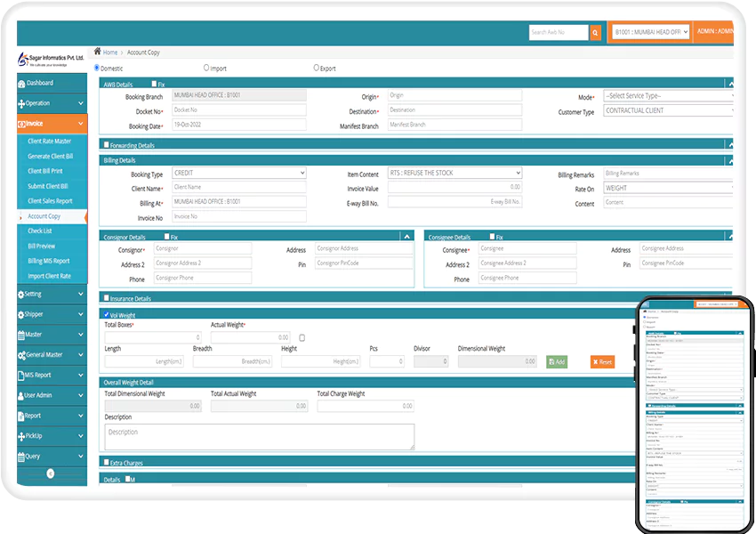Open the Mode Select Service Type dropdown
Viewport: 756px width, 534px height.
click(668, 96)
